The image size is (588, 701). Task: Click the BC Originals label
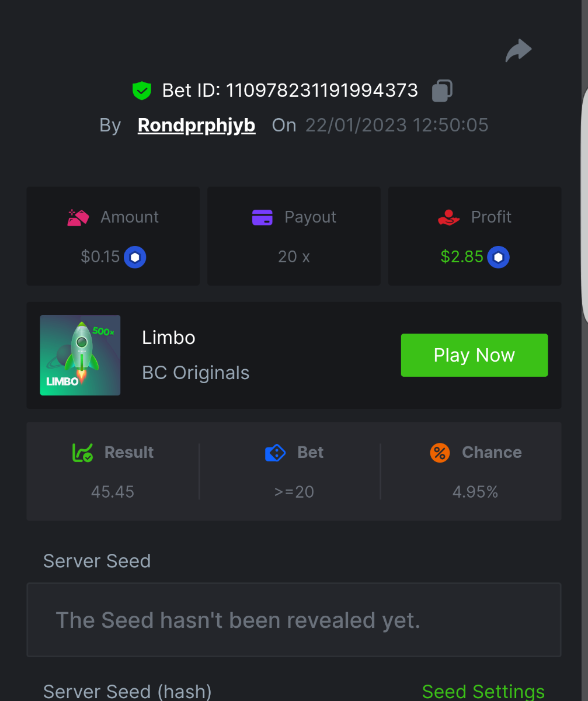pyautogui.click(x=196, y=373)
